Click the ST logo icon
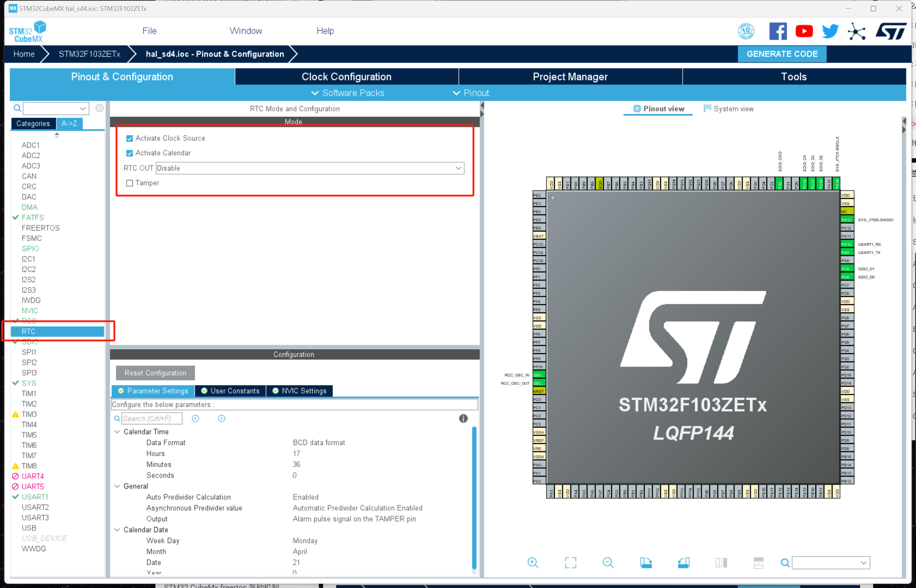The height and width of the screenshot is (588, 916). click(x=891, y=31)
